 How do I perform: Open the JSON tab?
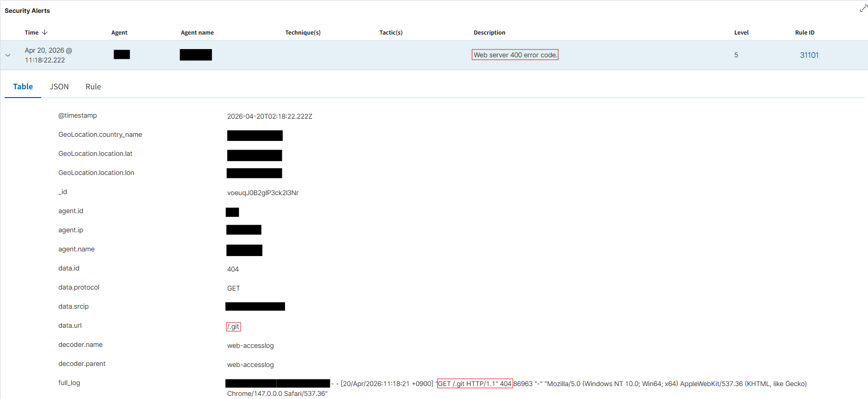59,87
